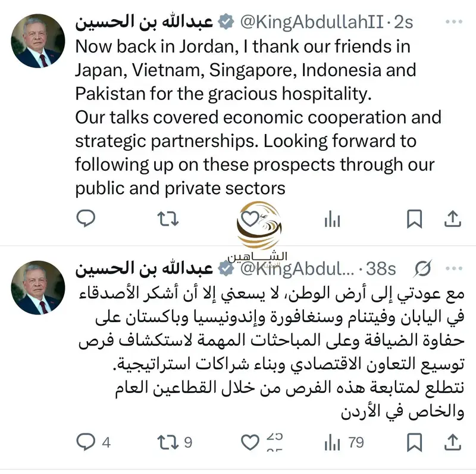Share the Arabic tweet
Screen dimensions: 476x474
453,442
